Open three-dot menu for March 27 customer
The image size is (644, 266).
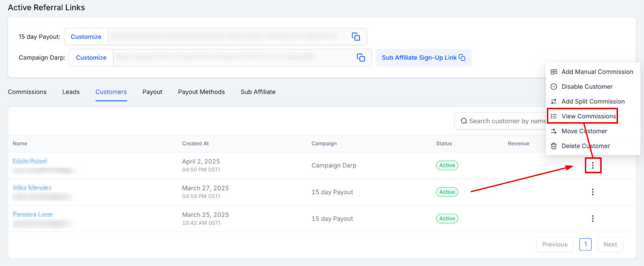(x=593, y=192)
